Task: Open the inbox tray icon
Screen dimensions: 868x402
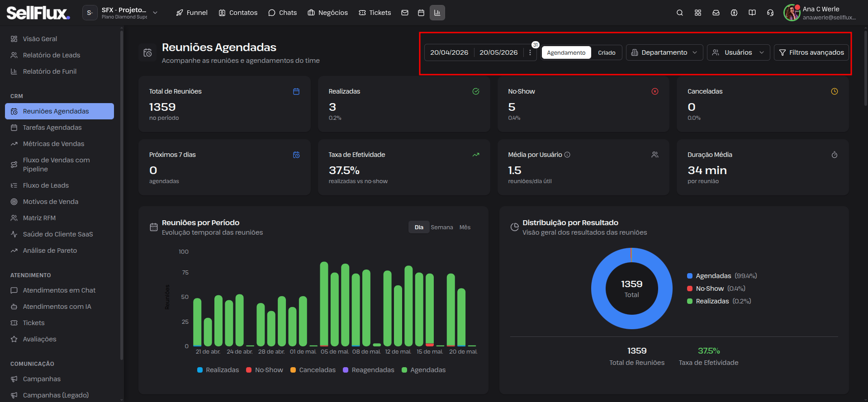Action: 716,13
